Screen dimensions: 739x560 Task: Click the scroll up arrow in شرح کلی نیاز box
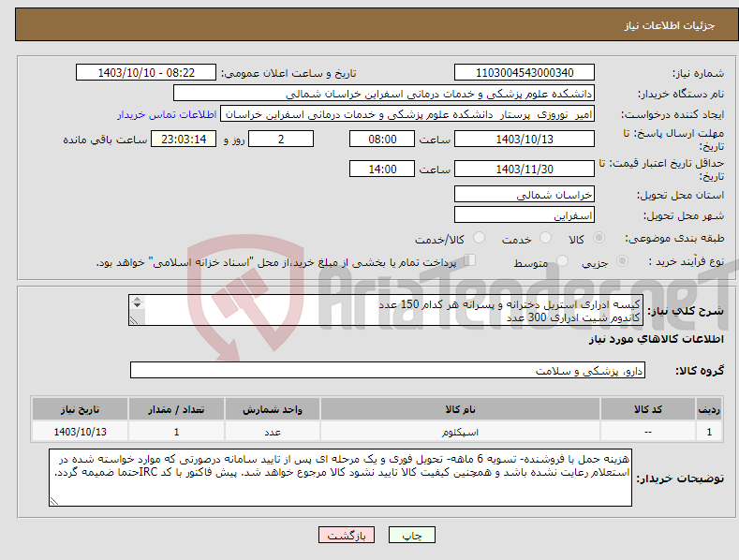(x=137, y=300)
